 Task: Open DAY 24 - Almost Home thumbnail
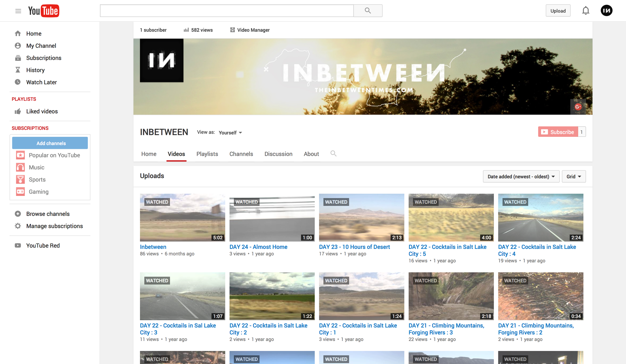tap(272, 217)
